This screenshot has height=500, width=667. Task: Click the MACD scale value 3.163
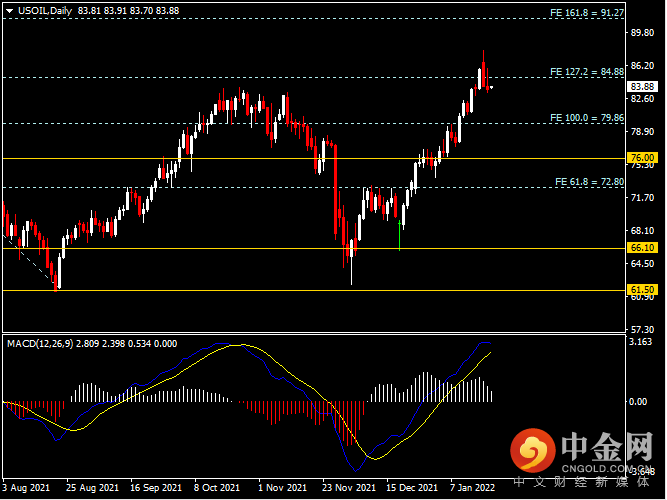tap(640, 342)
